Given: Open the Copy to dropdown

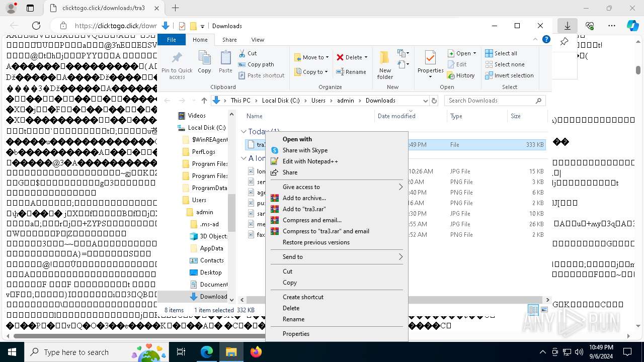Looking at the screenshot, I should [x=311, y=72].
